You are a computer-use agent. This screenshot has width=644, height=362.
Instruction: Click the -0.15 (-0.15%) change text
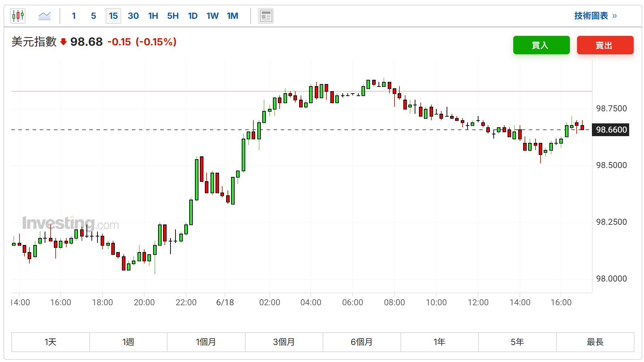(x=142, y=42)
